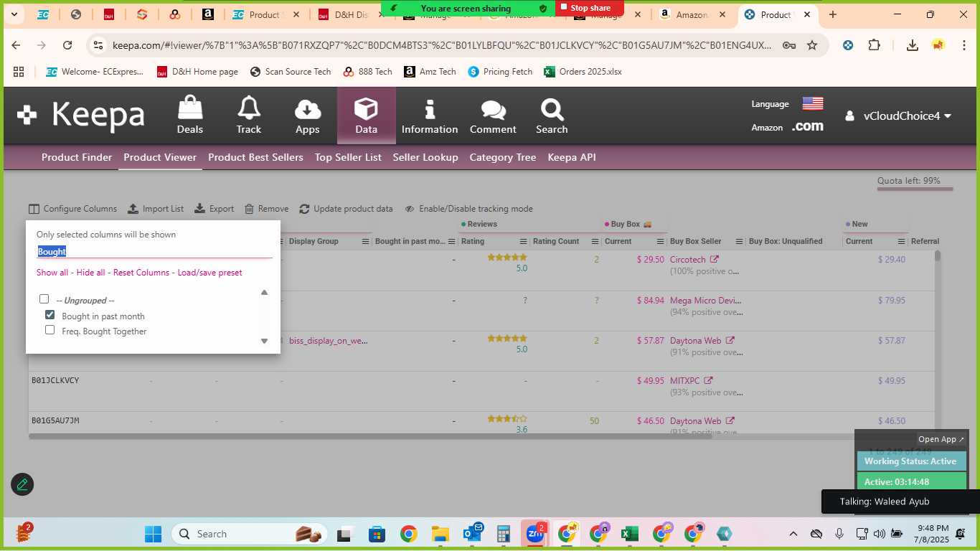Reload the page
980x551 pixels.
pyautogui.click(x=67, y=45)
